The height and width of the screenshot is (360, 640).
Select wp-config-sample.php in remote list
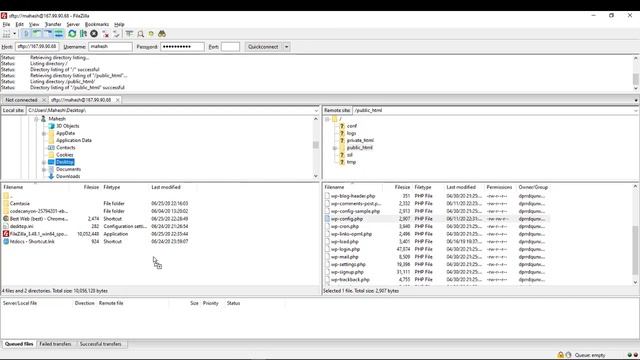pyautogui.click(x=355, y=211)
